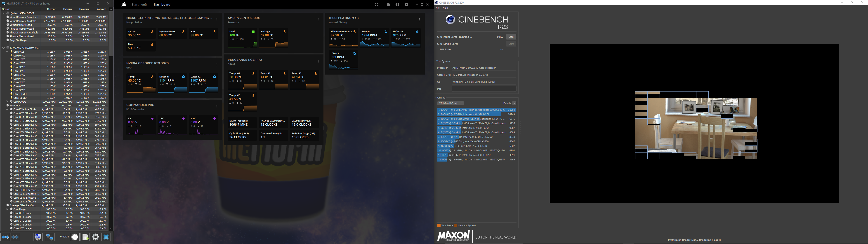The image size is (868, 244).
Task: Expand the Core Clocks tree node
Action: point(7,101)
